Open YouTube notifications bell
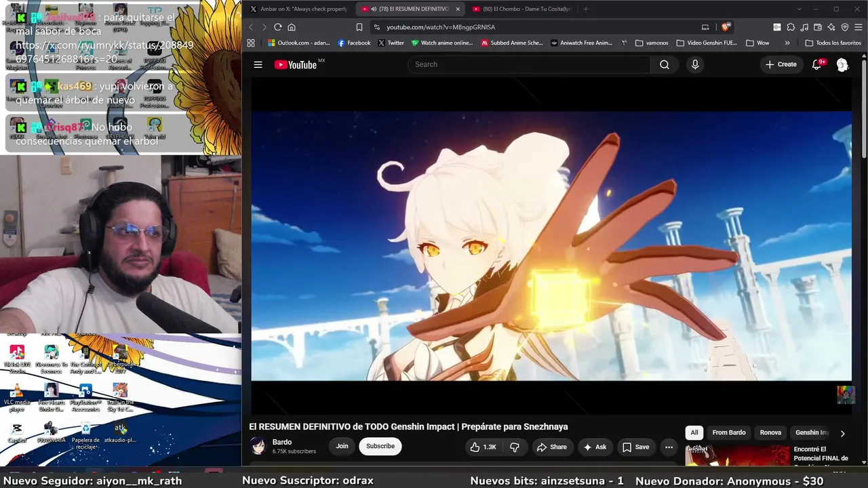This screenshot has height=488, width=868. point(817,64)
